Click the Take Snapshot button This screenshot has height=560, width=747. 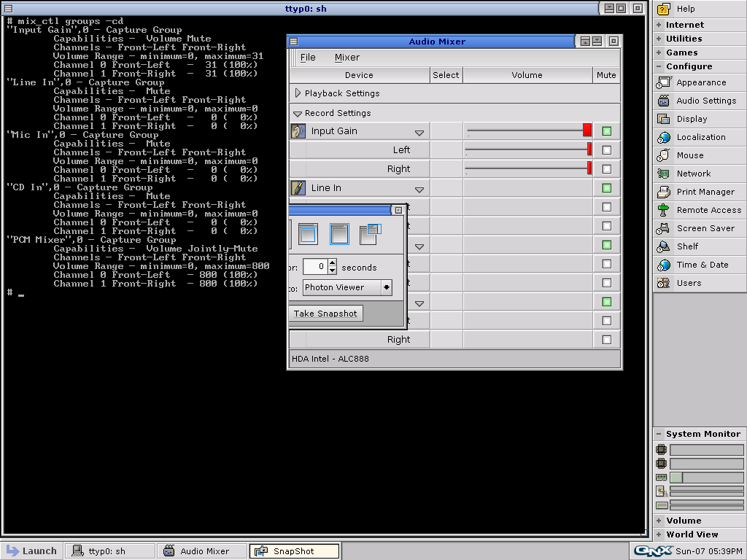[325, 314]
